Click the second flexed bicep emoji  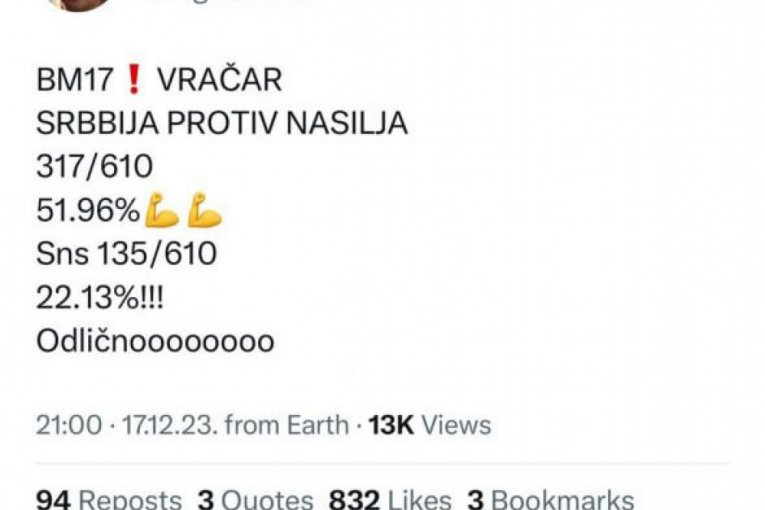pyautogui.click(x=205, y=210)
